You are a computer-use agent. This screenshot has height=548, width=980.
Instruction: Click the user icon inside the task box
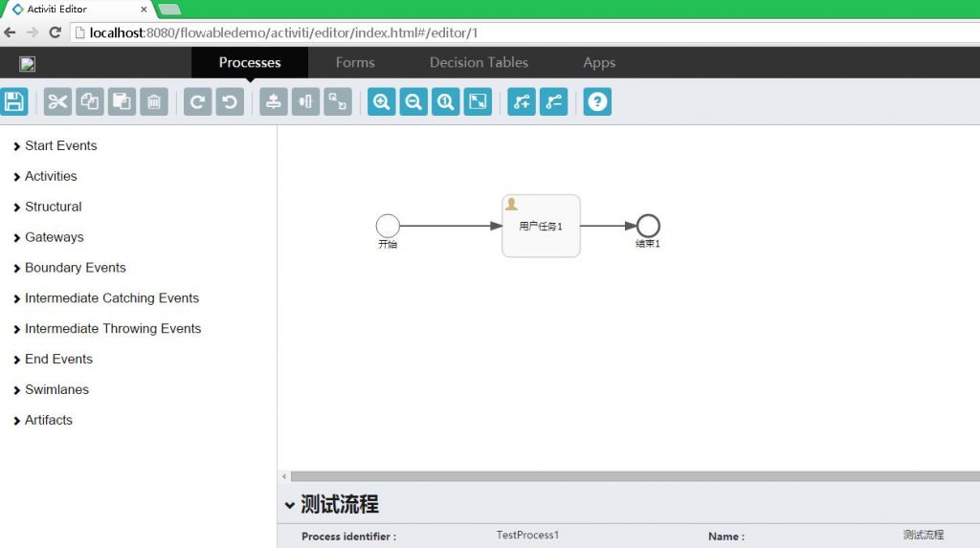[511, 204]
